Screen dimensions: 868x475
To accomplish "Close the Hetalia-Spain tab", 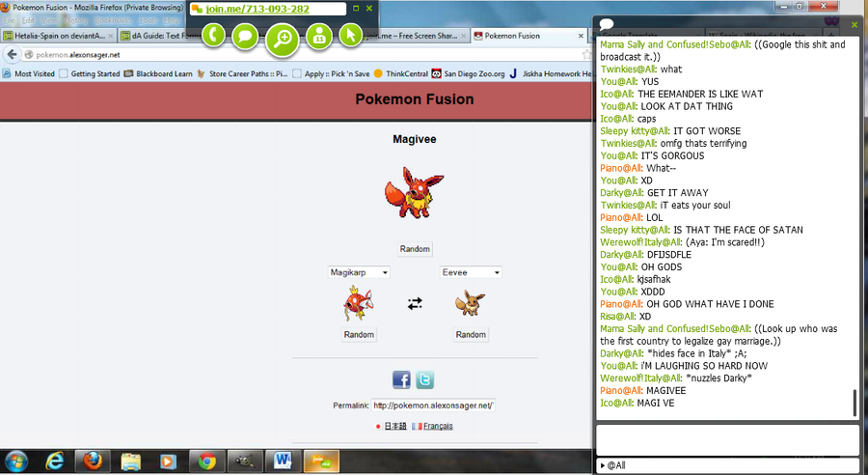I will tap(110, 36).
